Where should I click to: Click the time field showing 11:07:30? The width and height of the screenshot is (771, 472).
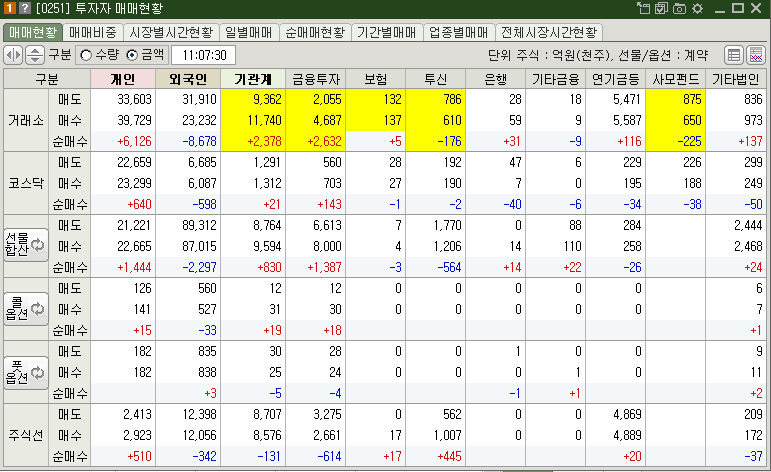click(x=203, y=55)
